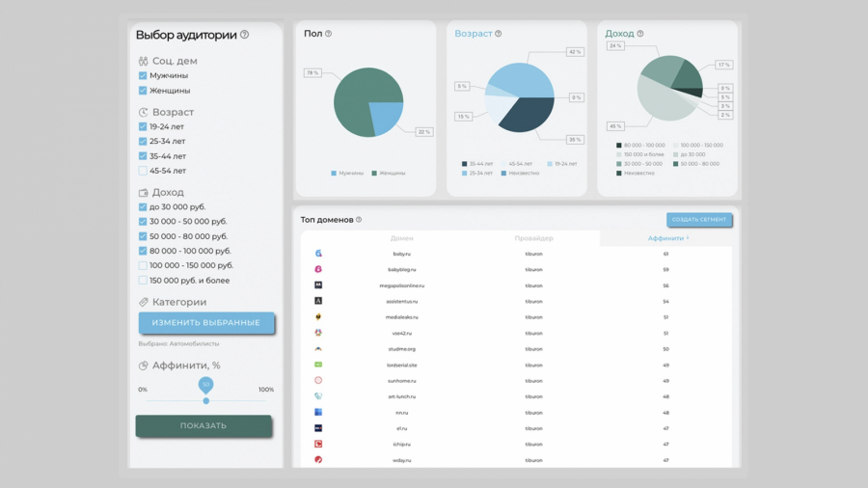Click the baby.ru favicon in domains table
868x488 pixels.
coord(318,254)
